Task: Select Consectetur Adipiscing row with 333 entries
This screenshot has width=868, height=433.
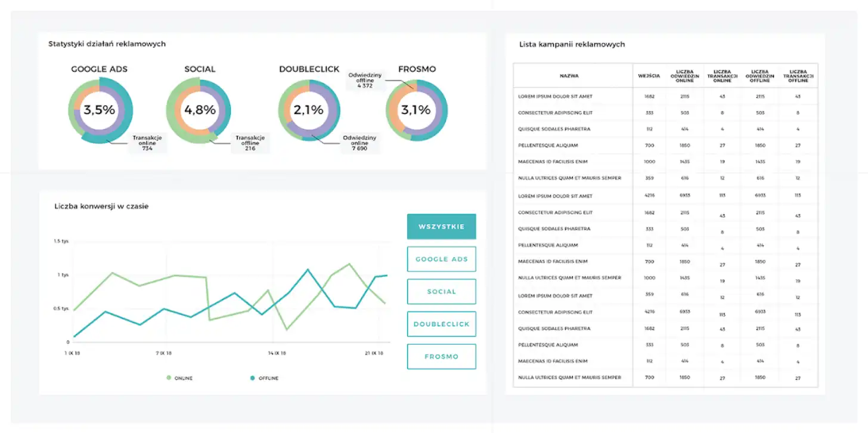Action: click(x=666, y=113)
